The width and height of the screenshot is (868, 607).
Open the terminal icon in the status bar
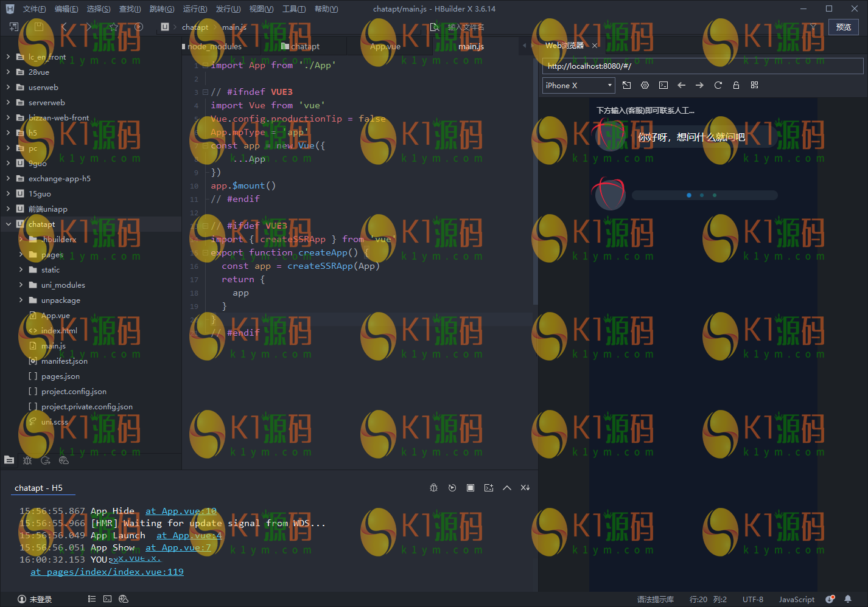click(108, 599)
